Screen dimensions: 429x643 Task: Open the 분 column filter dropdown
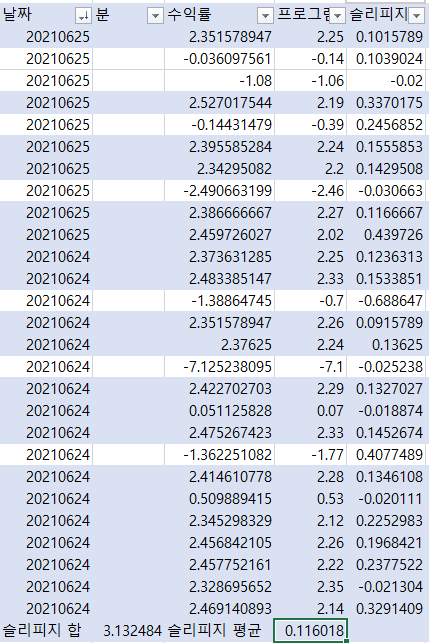(x=155, y=16)
